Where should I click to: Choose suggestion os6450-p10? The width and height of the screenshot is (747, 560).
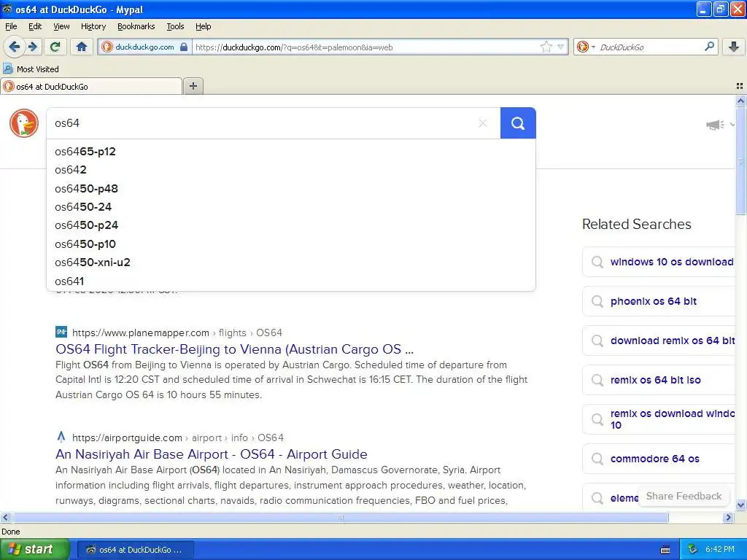click(291, 244)
